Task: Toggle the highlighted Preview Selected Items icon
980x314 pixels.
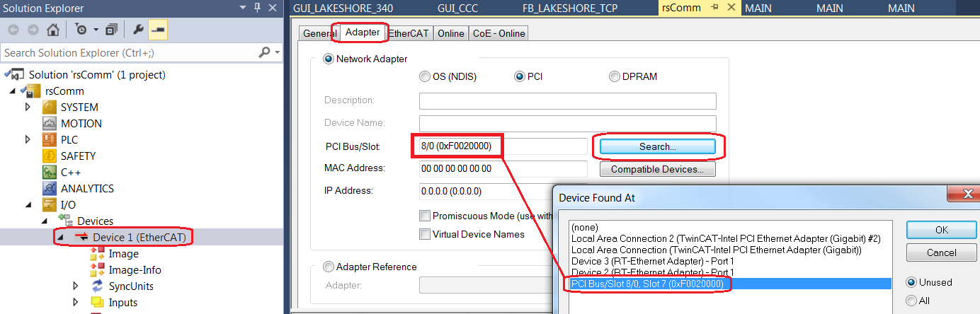Action: (x=158, y=30)
